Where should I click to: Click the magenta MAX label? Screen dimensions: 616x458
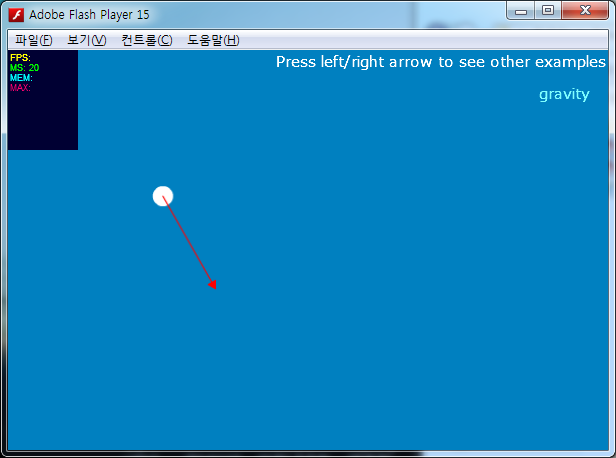pos(20,88)
